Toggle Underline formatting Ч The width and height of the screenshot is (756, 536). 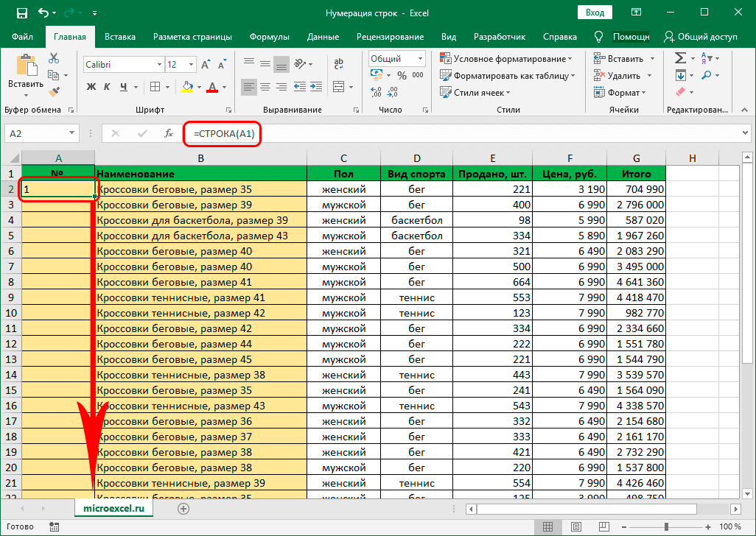(124, 87)
